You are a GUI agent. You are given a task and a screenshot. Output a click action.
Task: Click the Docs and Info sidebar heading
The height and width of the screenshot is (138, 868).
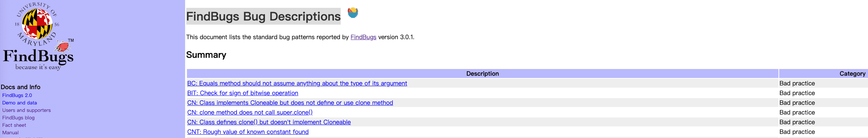click(x=21, y=87)
